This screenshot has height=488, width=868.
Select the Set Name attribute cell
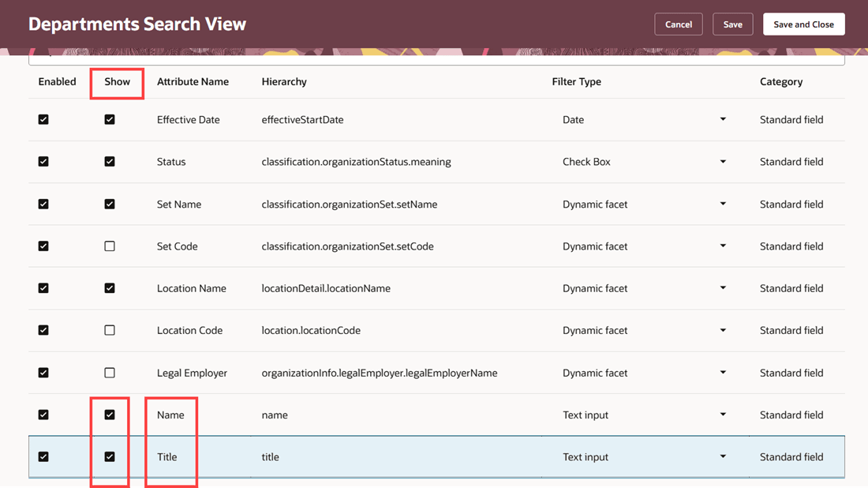click(179, 204)
